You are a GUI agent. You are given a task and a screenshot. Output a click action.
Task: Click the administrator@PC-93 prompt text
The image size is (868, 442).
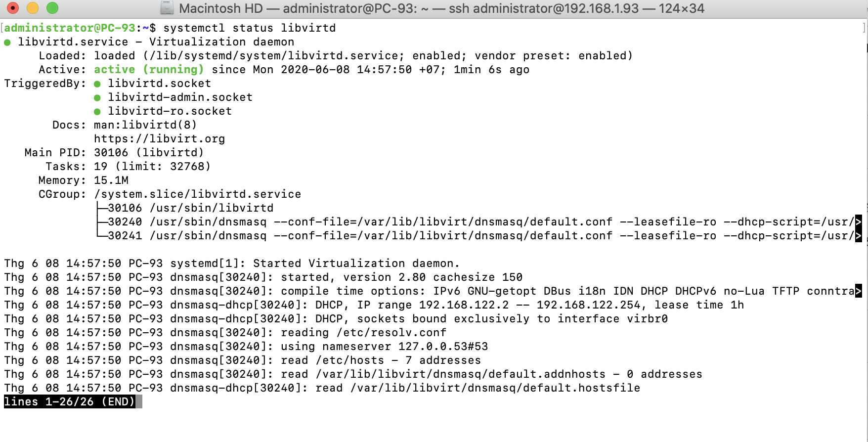70,28
